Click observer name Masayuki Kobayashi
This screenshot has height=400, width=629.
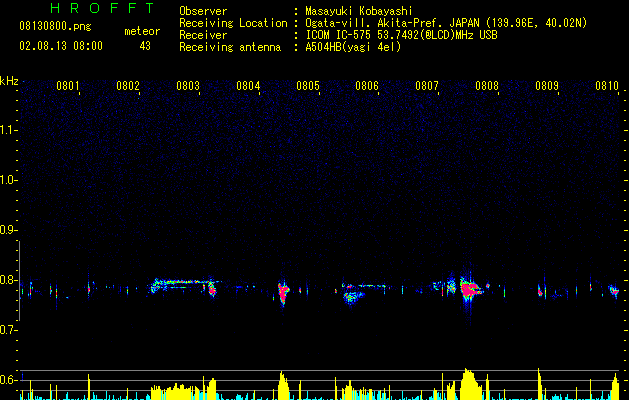pos(359,11)
